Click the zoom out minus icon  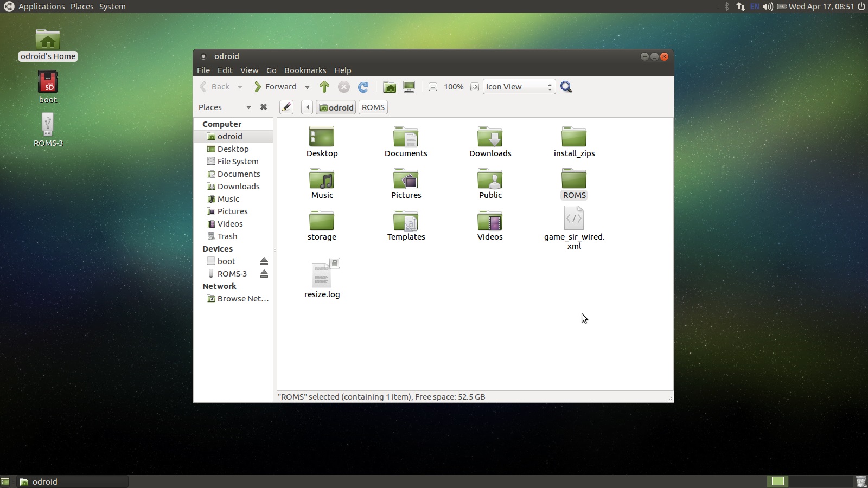pos(432,87)
